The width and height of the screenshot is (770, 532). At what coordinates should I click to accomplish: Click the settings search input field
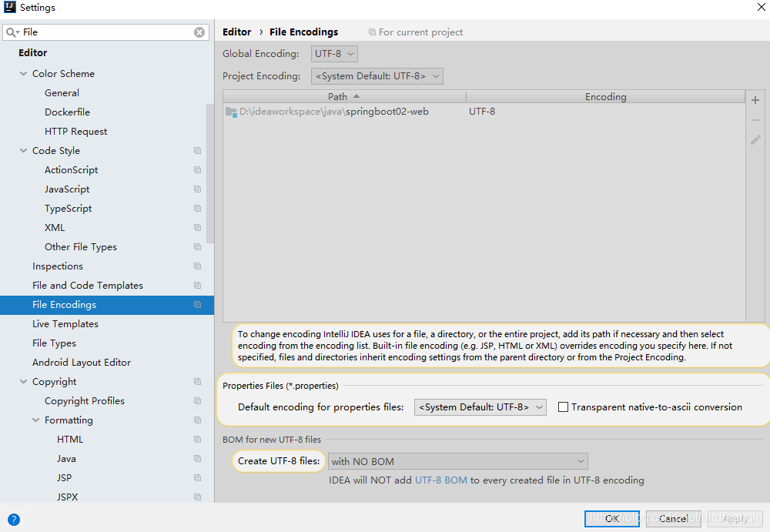[105, 32]
